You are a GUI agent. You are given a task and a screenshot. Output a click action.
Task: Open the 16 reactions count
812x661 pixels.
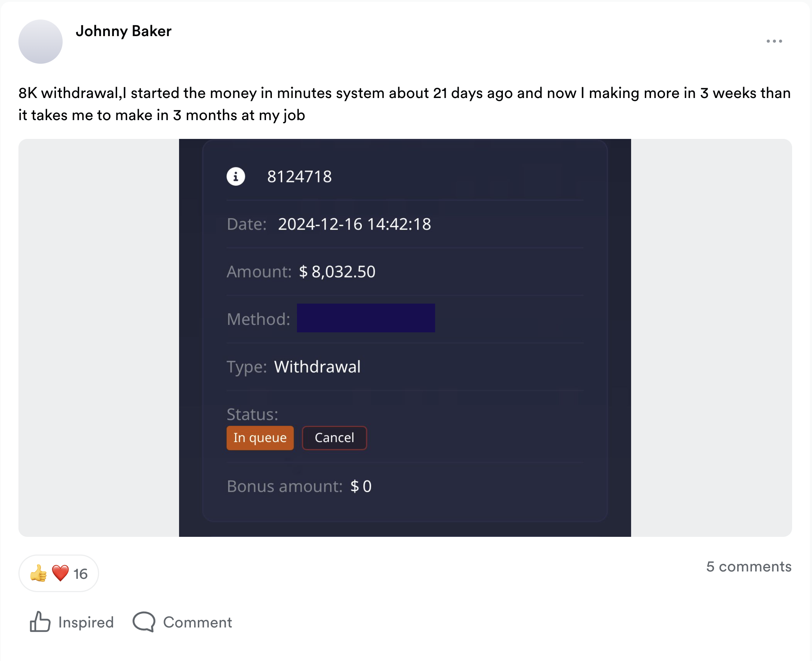[80, 574]
